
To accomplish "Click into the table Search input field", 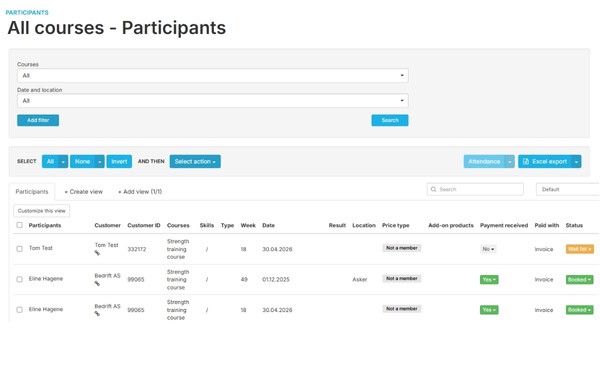I will 475,189.
